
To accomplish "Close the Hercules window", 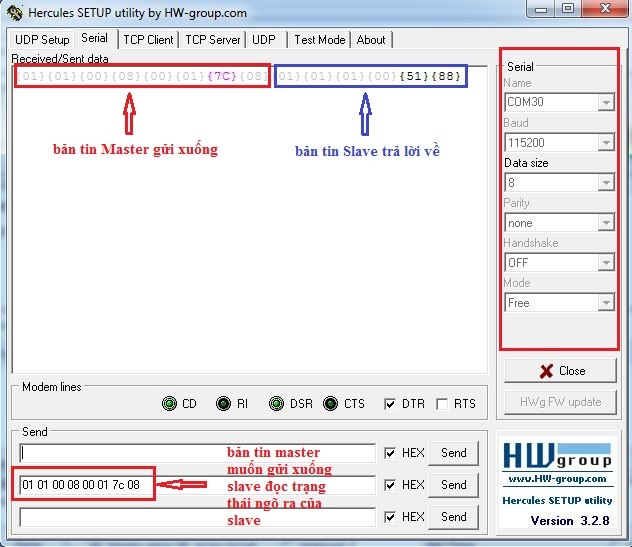I will point(605,9).
